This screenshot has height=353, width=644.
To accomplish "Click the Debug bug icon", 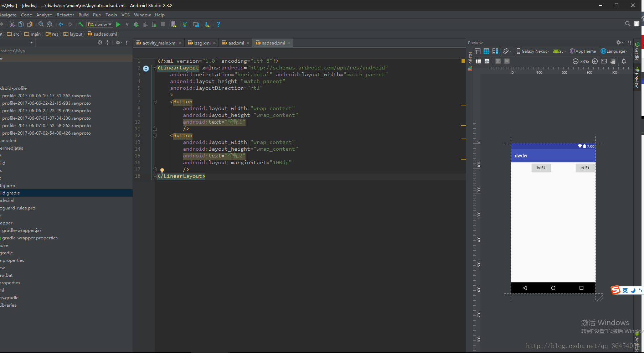I will click(x=136, y=24).
